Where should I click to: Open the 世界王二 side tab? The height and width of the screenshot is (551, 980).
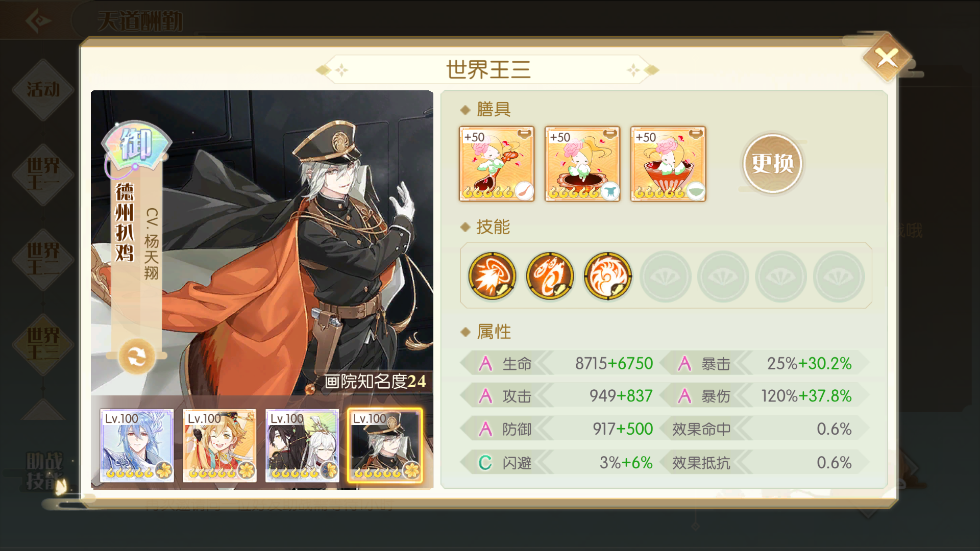click(43, 259)
